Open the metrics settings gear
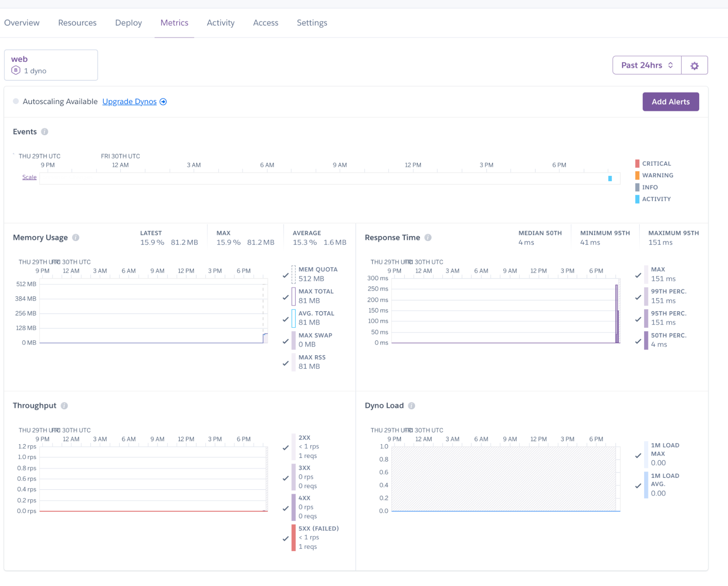The height and width of the screenshot is (586, 728). click(x=694, y=65)
